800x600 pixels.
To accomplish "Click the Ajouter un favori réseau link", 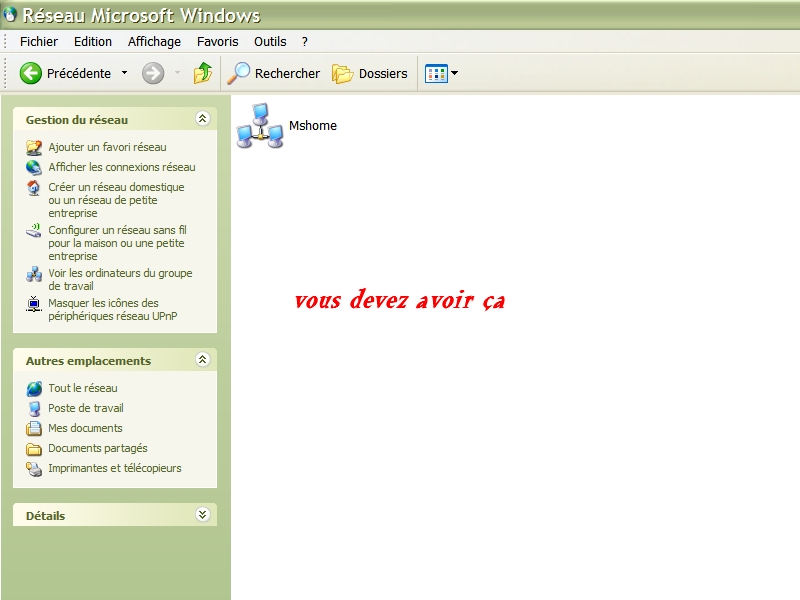I will coord(107,147).
